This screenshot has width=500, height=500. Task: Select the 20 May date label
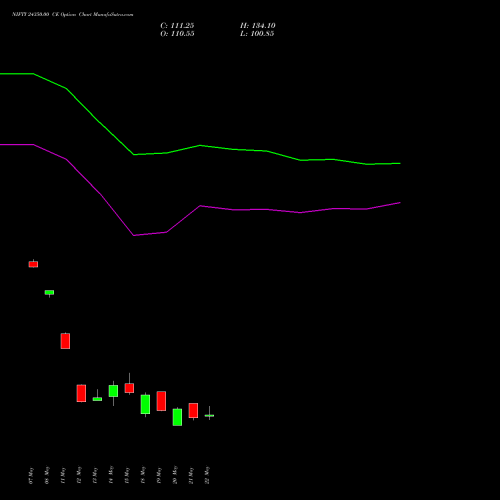tap(175, 476)
